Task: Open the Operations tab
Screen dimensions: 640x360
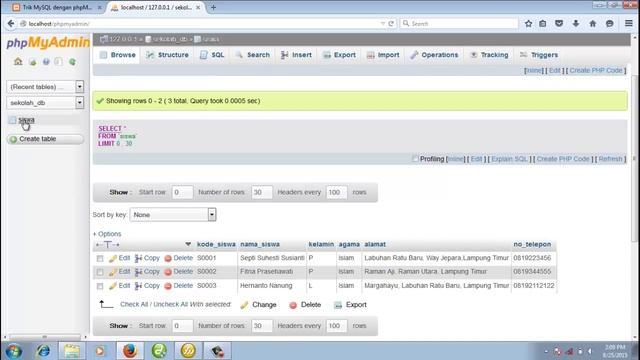Action: pyautogui.click(x=434, y=55)
